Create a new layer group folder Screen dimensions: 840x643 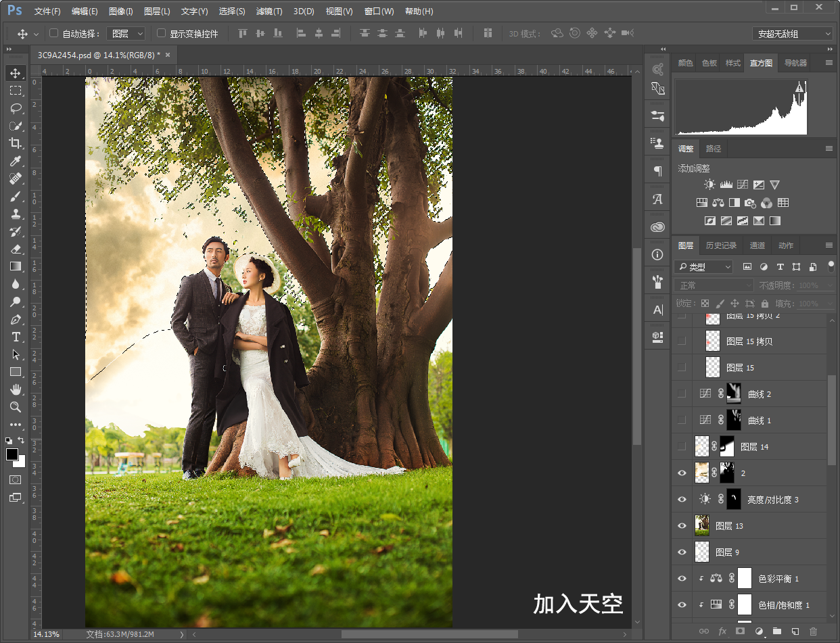[x=777, y=631]
